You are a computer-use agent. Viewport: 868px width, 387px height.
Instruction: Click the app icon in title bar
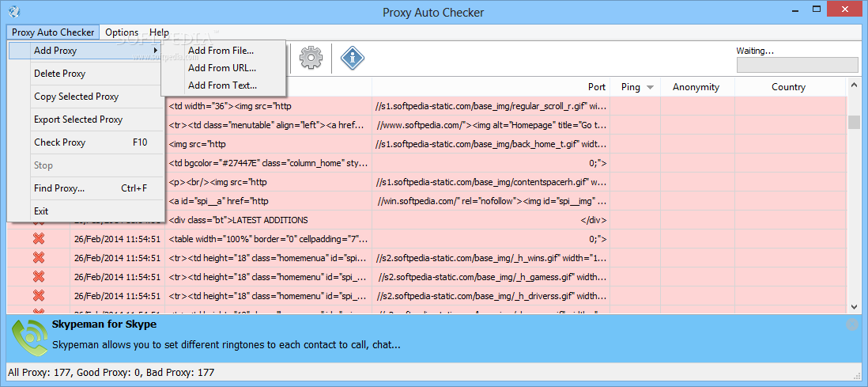point(15,10)
